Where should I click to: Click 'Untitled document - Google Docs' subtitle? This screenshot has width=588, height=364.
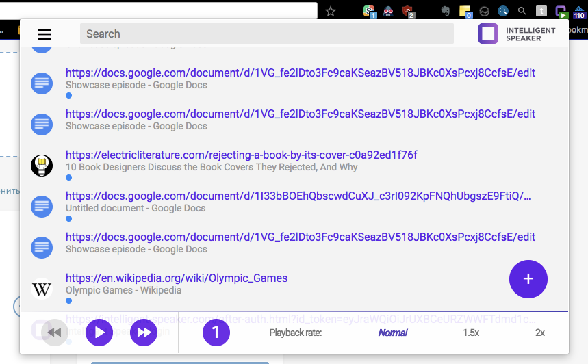tap(136, 208)
